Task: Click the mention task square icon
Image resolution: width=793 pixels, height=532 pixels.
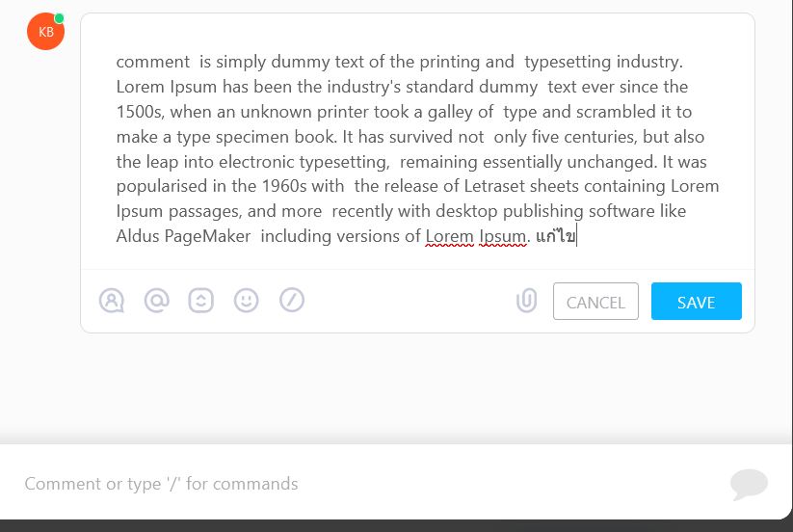Action: coord(201,301)
